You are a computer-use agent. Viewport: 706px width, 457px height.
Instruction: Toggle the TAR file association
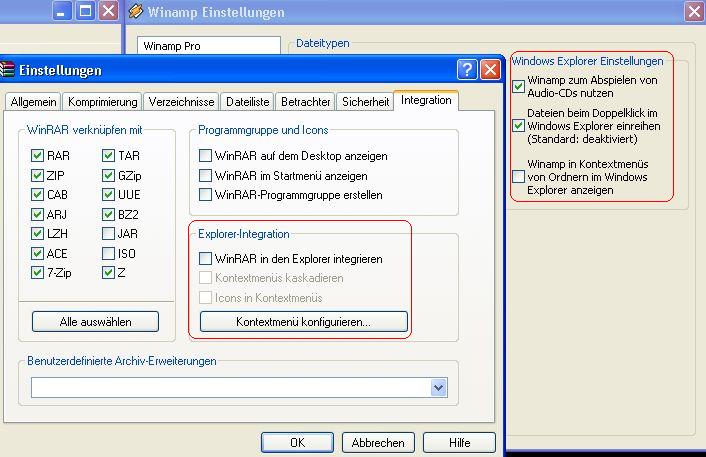click(x=108, y=156)
